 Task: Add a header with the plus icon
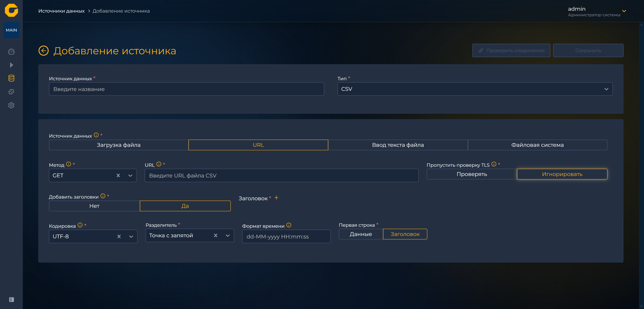coord(276,198)
